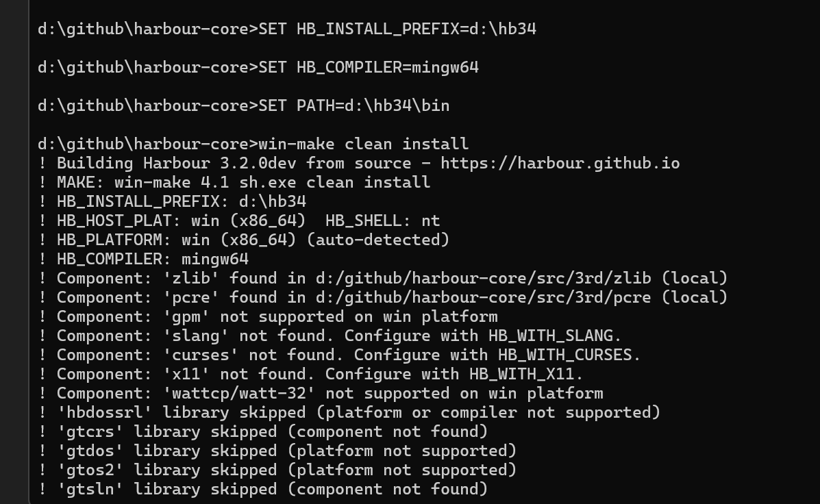820x504 pixels.
Task: Open the https://harbour.github.io link
Action: point(560,163)
